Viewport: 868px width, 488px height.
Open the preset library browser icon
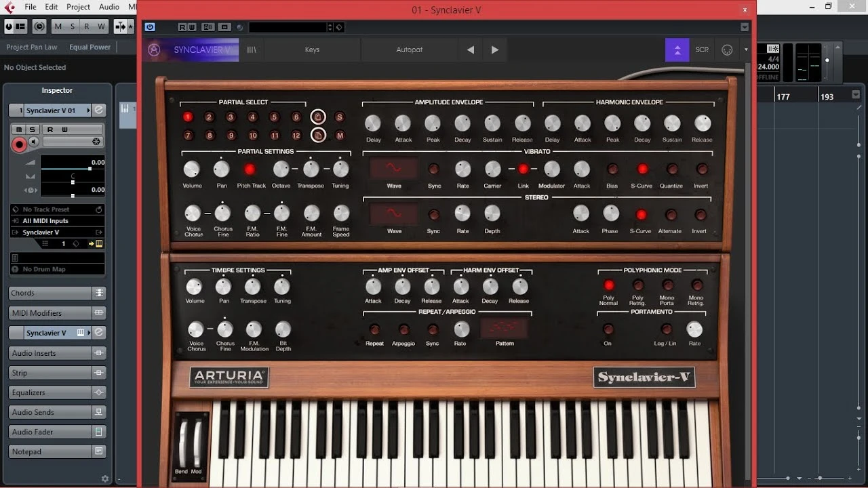[x=251, y=49]
